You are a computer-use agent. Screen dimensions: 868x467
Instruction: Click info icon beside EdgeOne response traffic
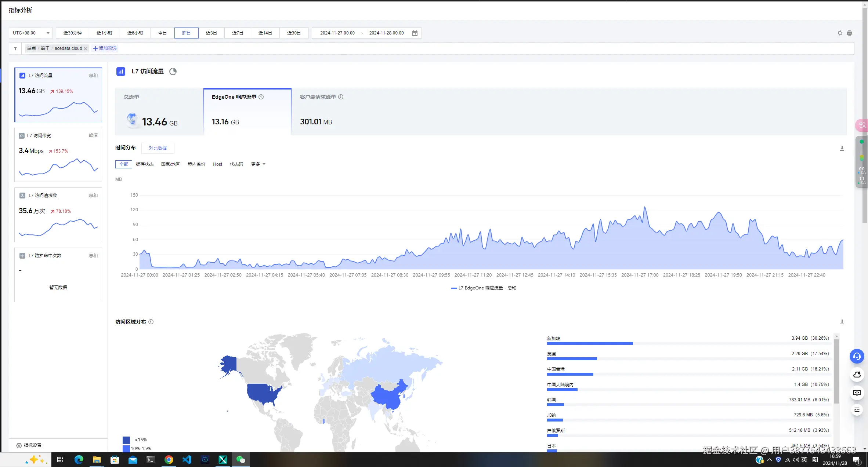[261, 97]
